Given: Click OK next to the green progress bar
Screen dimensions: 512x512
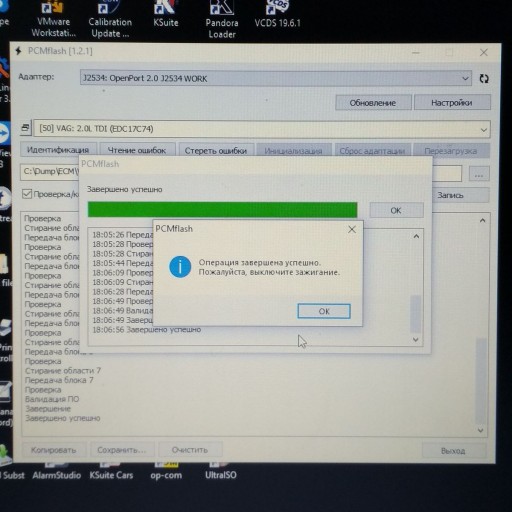Looking at the screenshot, I should pyautogui.click(x=396, y=210).
